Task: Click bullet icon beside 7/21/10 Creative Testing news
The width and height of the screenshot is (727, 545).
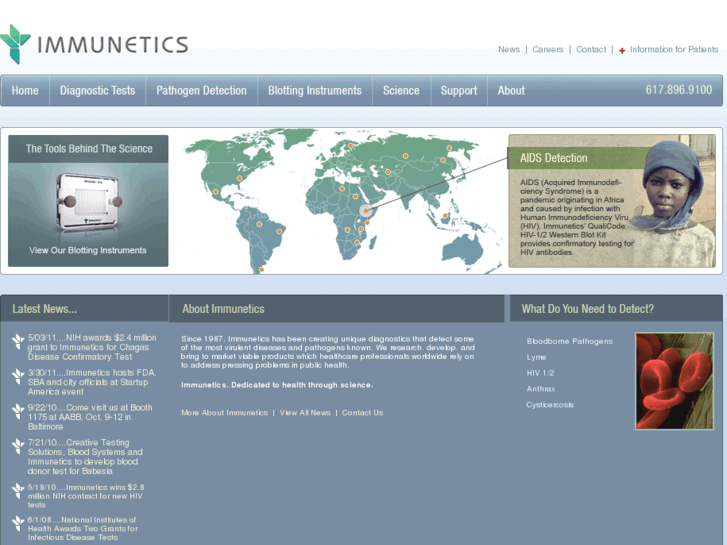Action: click(x=18, y=446)
